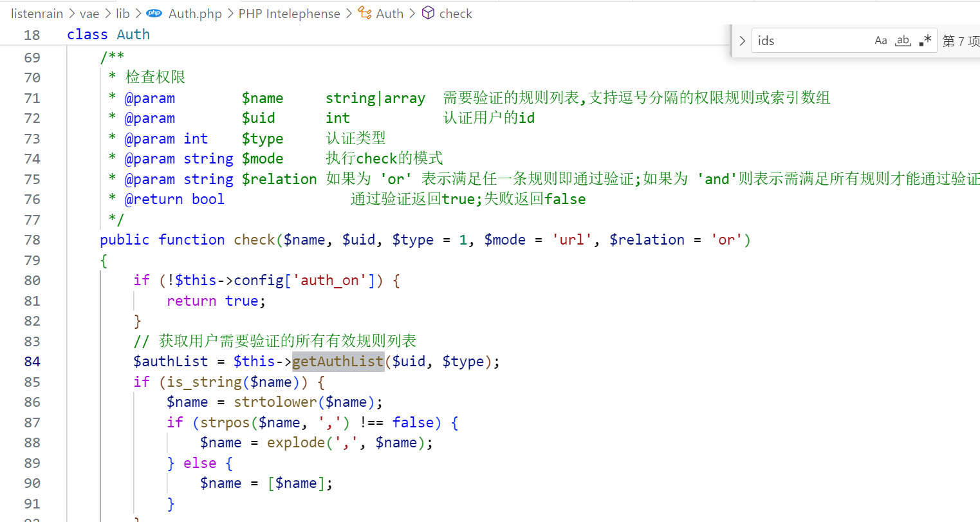The width and height of the screenshot is (980, 522).
Task: Click 'return true;' on line 81
Action: click(216, 301)
